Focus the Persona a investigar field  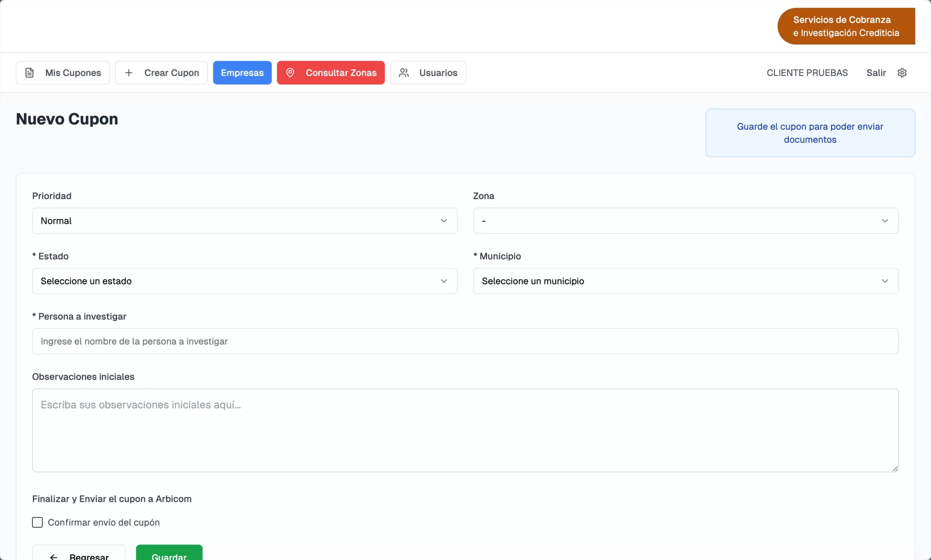pyautogui.click(x=465, y=341)
